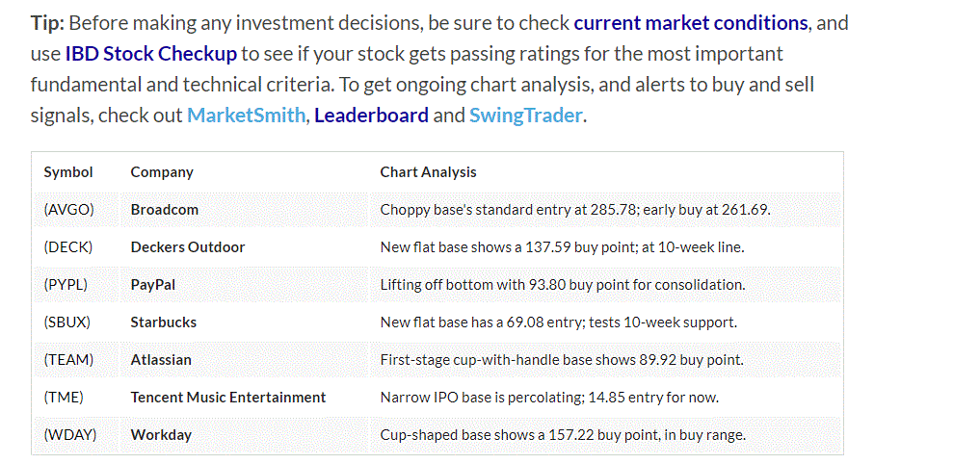Click the (AVGO) ticker symbol
The height and width of the screenshot is (464, 980).
pyautogui.click(x=68, y=210)
